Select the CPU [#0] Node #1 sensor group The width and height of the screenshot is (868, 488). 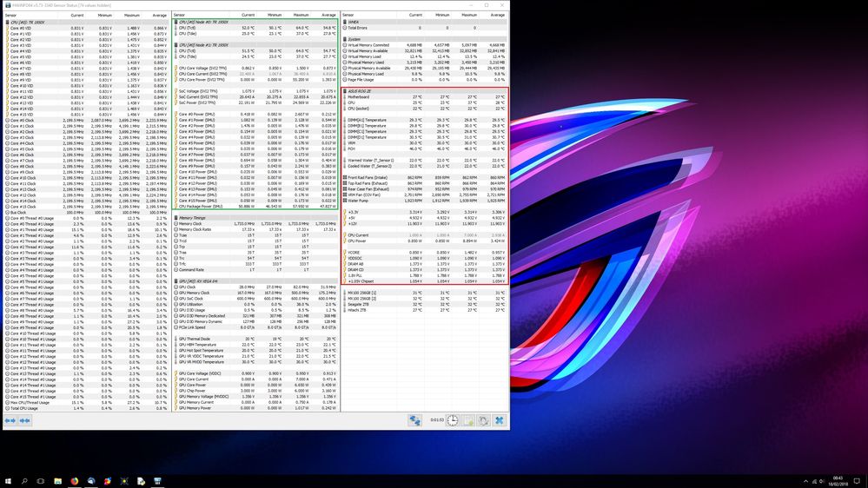[x=255, y=45]
